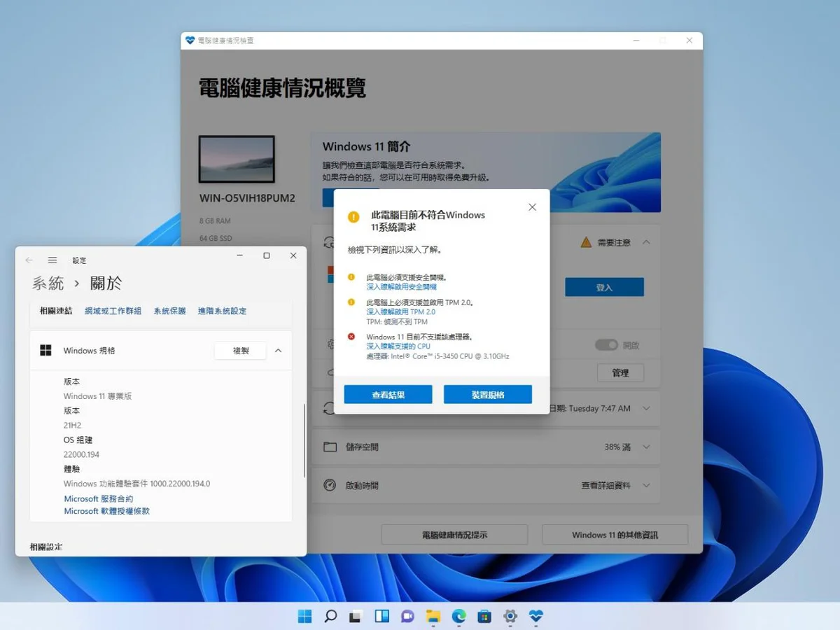Click the blue 登入 button

(x=604, y=287)
